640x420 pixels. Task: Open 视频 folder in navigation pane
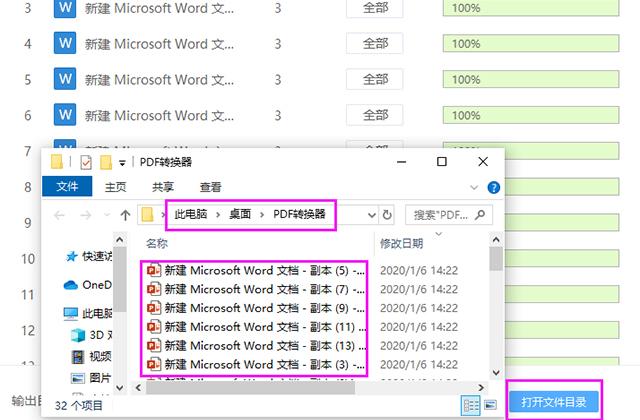(91, 356)
